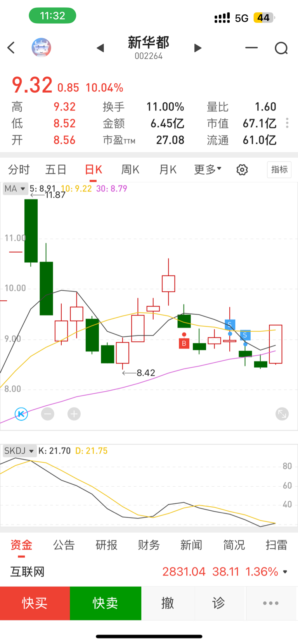The image size is (298, 644).
Task: Open the SKDJ indicator dropdown
Action: point(19,451)
